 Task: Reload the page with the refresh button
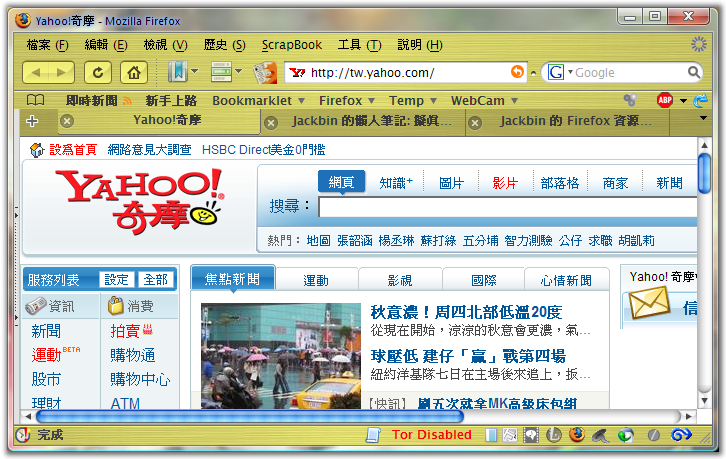coord(98,73)
